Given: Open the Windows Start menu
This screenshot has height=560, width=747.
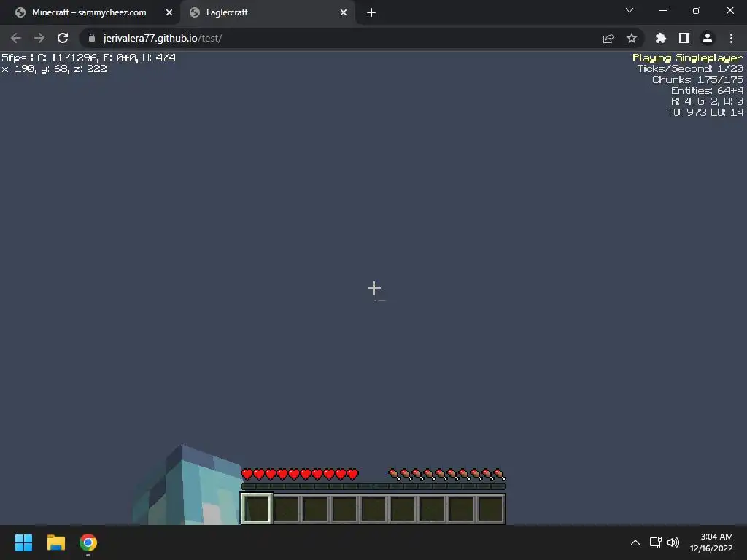Looking at the screenshot, I should pos(23,542).
